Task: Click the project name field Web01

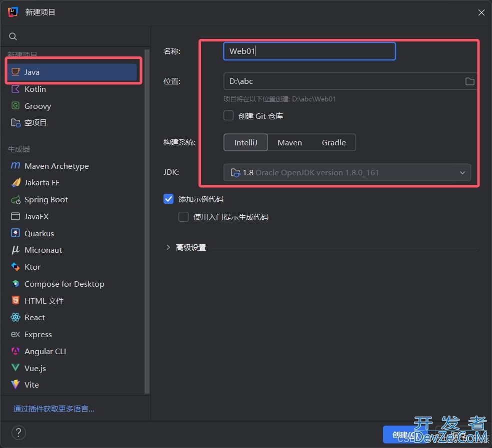Action: 309,51
